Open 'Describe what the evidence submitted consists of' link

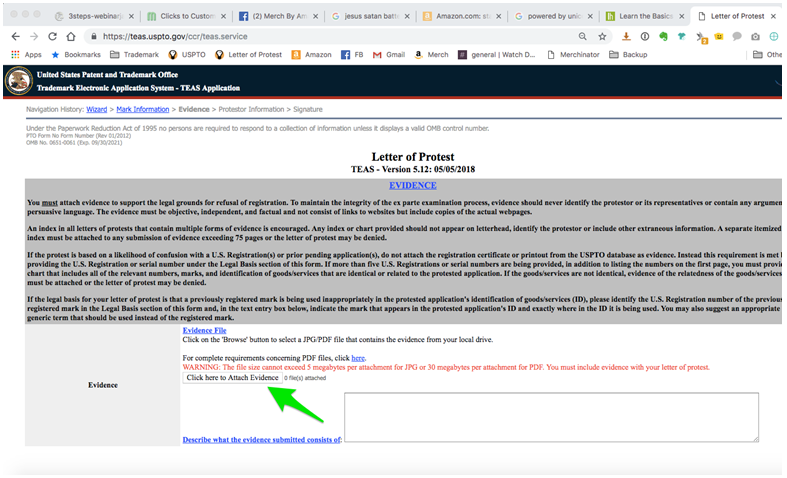[261, 440]
